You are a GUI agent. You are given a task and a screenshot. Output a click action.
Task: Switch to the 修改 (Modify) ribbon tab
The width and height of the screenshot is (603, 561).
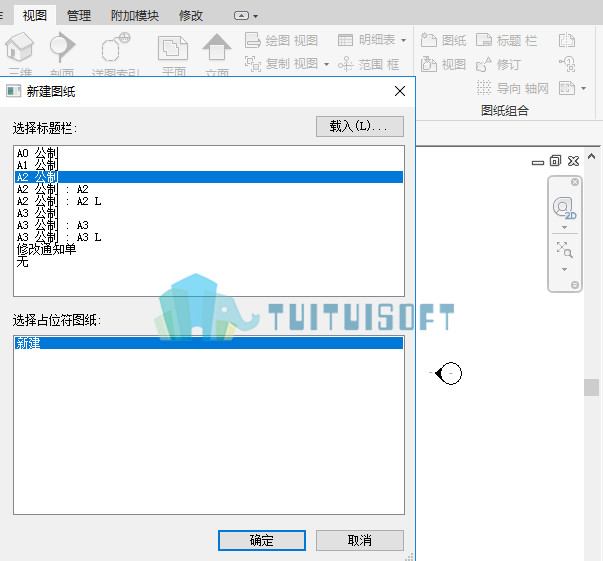tap(191, 15)
